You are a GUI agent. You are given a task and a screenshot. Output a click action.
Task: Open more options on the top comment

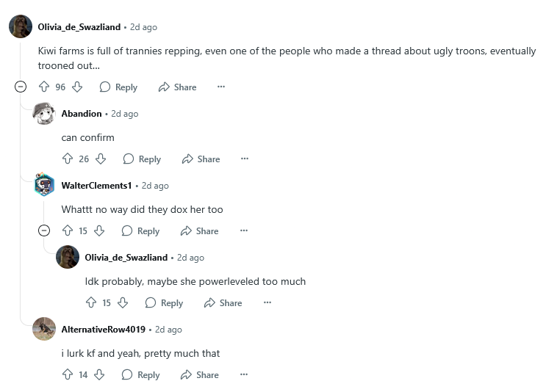(221, 87)
